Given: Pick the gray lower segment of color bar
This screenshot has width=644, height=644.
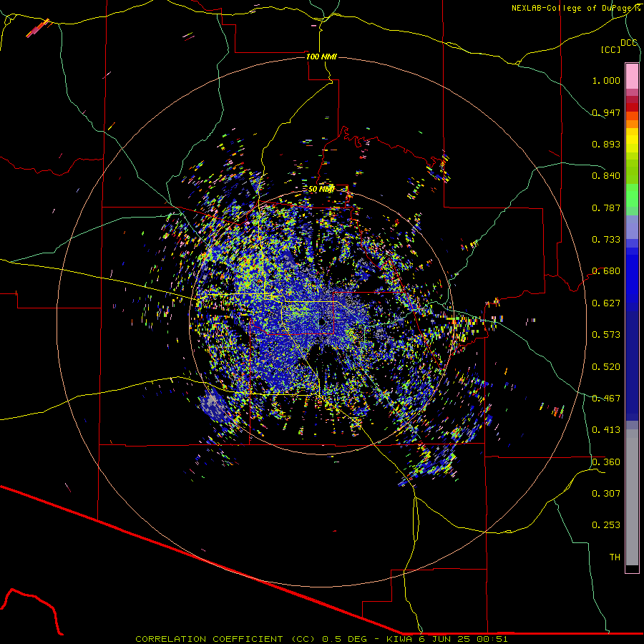Looking at the screenshot, I should pyautogui.click(x=632, y=497).
